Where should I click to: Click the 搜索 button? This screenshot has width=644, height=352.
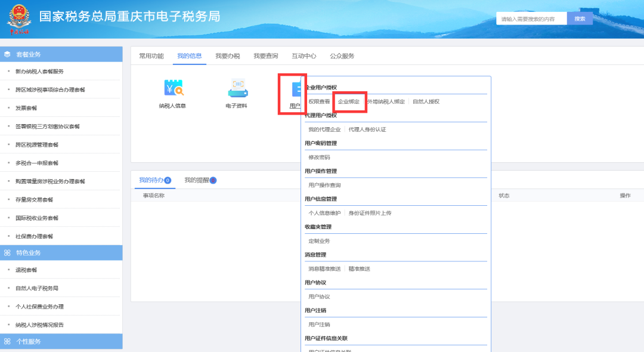(580, 18)
